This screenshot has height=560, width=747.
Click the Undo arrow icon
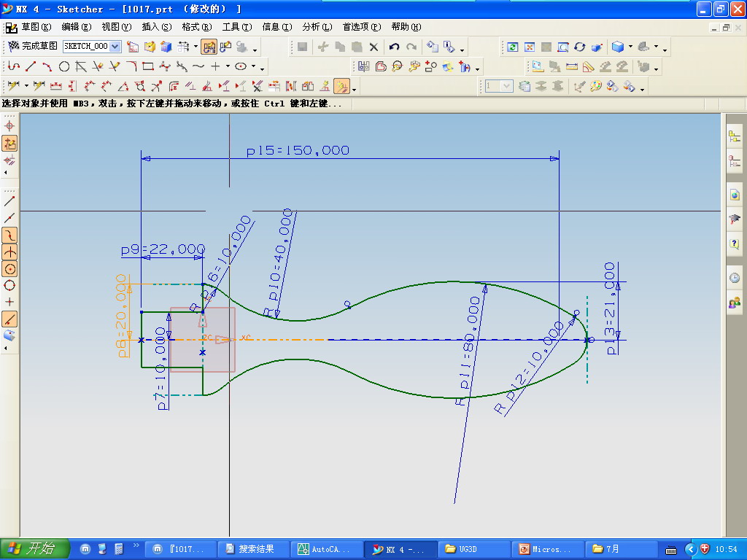tap(394, 47)
